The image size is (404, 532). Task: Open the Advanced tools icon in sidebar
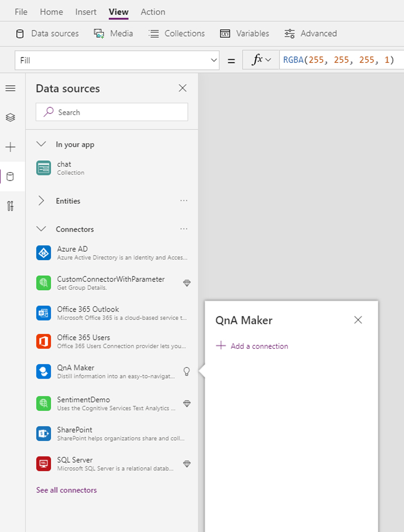[11, 206]
